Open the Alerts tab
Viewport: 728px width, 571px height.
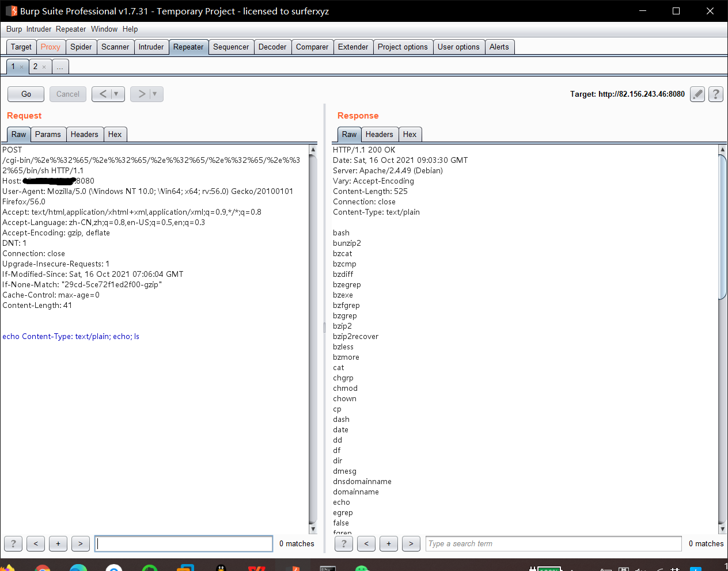coord(499,47)
